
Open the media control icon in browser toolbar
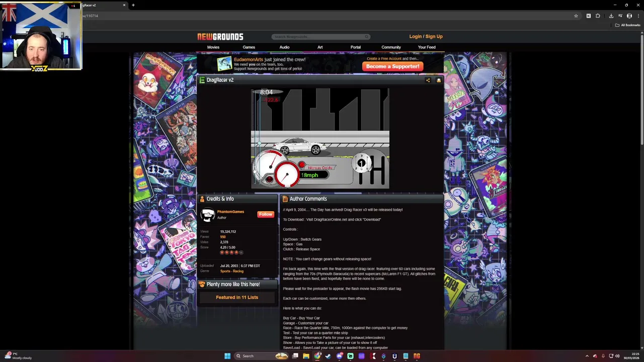(x=620, y=16)
